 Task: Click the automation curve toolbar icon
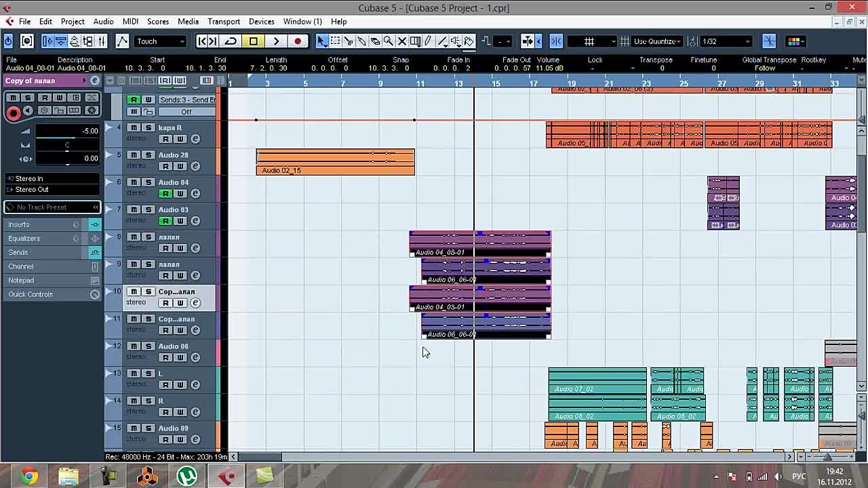point(122,41)
